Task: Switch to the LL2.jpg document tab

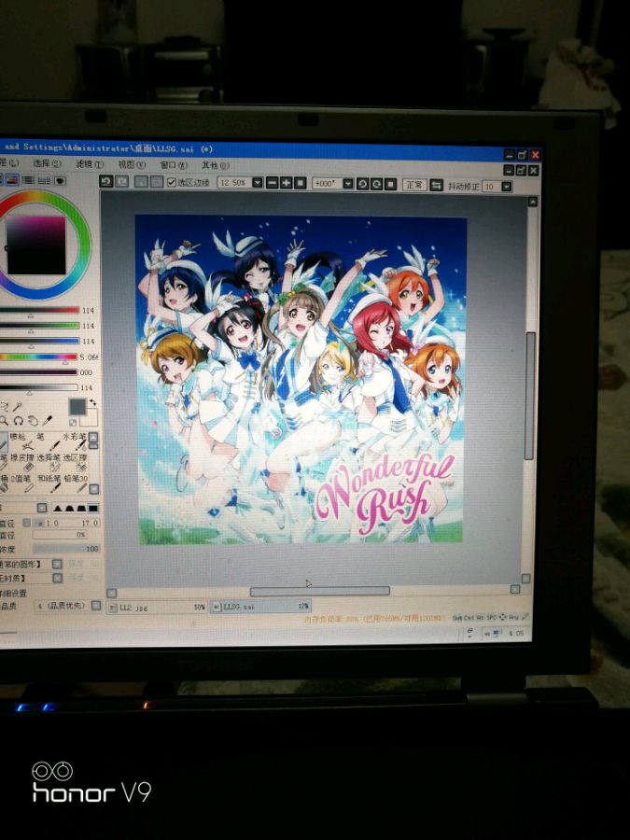Action: click(x=157, y=608)
